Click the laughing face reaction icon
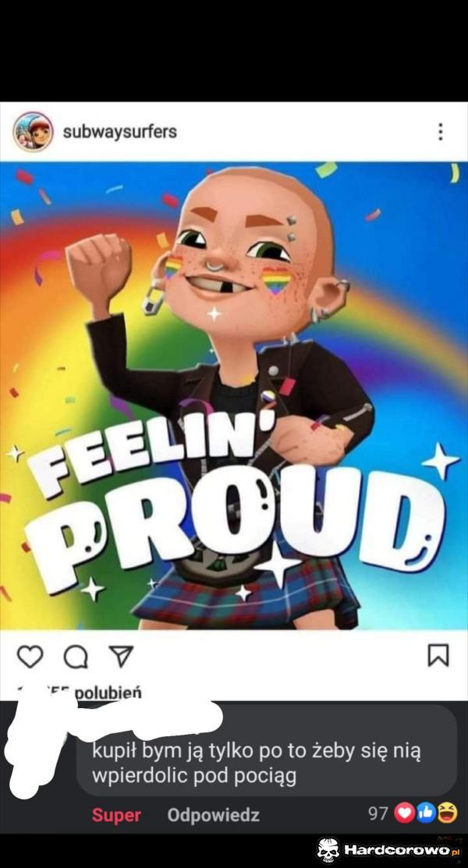Screen dimensions: 468x868 click(448, 813)
